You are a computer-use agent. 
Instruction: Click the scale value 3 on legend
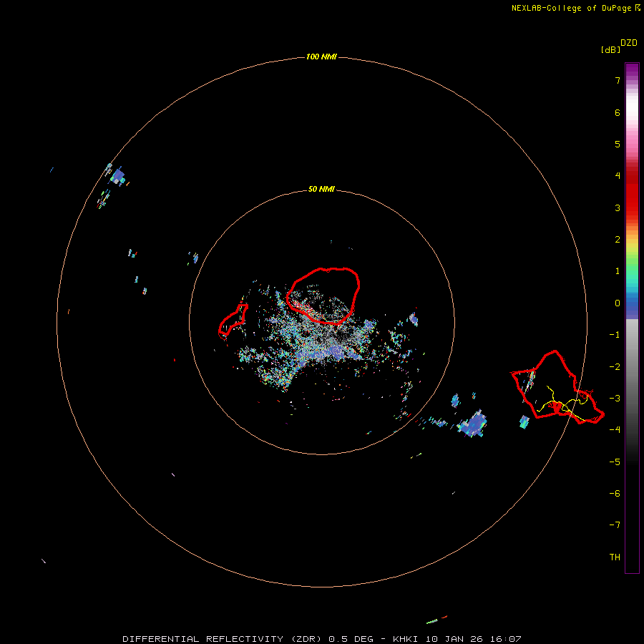(x=618, y=208)
